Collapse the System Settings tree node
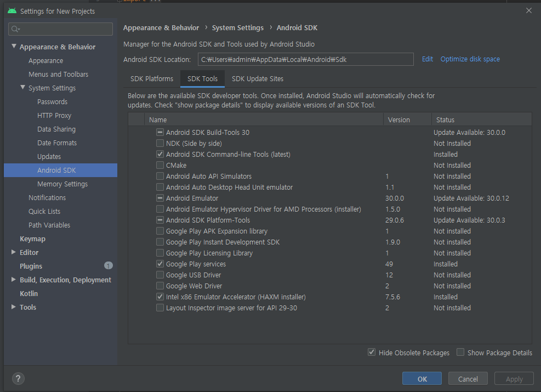This screenshot has width=541, height=392. click(23, 88)
